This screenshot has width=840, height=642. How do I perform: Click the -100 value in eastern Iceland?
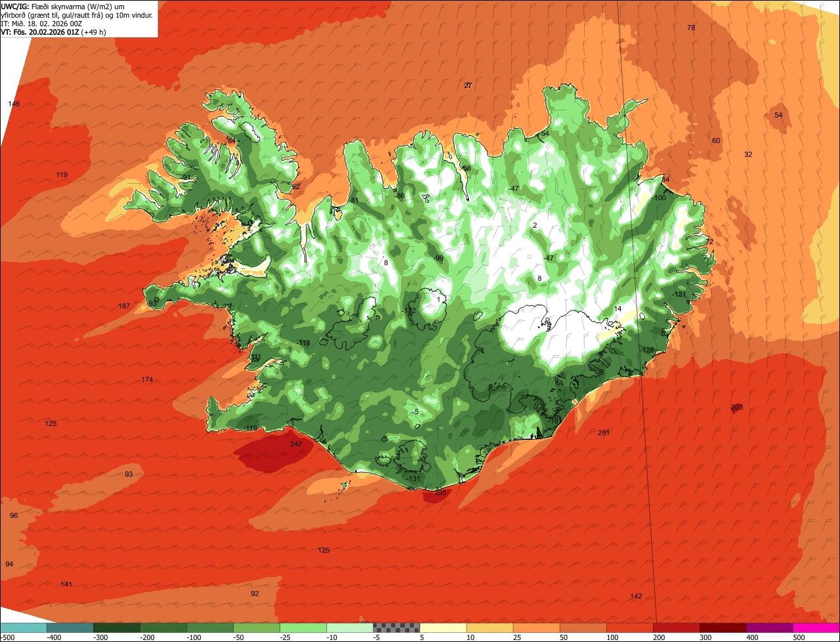click(660, 198)
